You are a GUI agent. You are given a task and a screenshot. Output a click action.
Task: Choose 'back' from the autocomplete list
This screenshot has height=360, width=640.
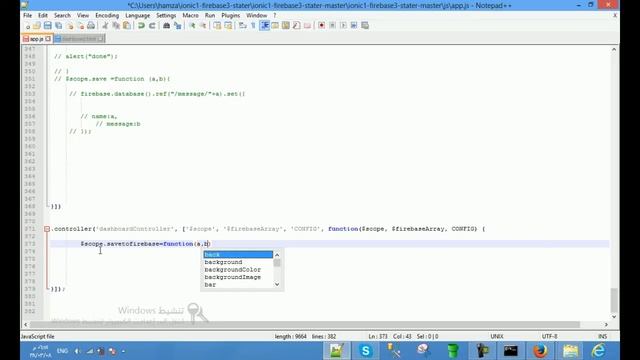coord(238,255)
